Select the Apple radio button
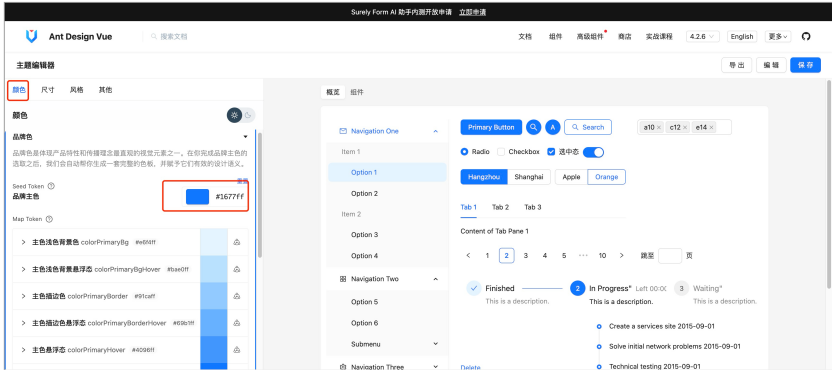 click(571, 177)
